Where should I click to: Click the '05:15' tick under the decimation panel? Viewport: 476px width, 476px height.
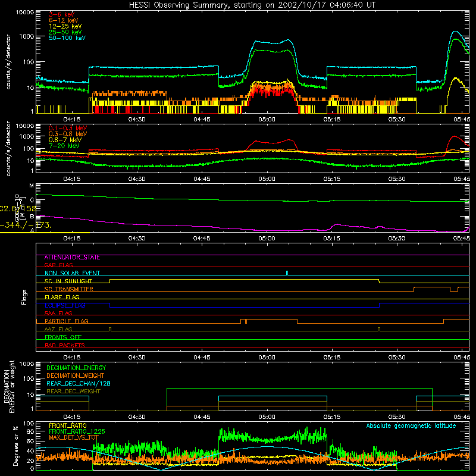(x=332, y=417)
